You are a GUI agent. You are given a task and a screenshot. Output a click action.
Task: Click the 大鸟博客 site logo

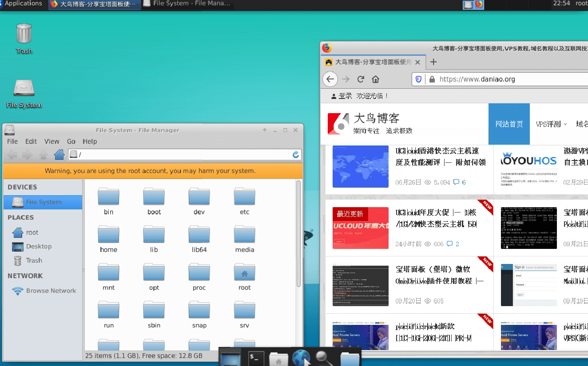(370, 124)
